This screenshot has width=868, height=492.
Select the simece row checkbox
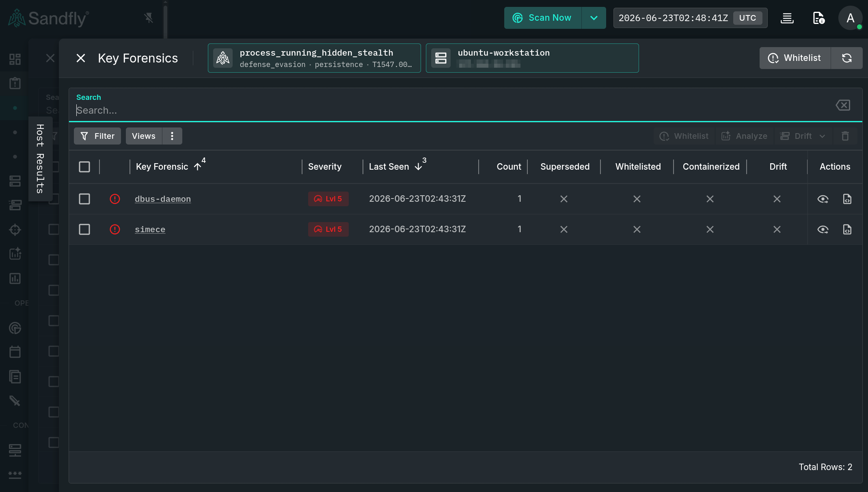84,229
